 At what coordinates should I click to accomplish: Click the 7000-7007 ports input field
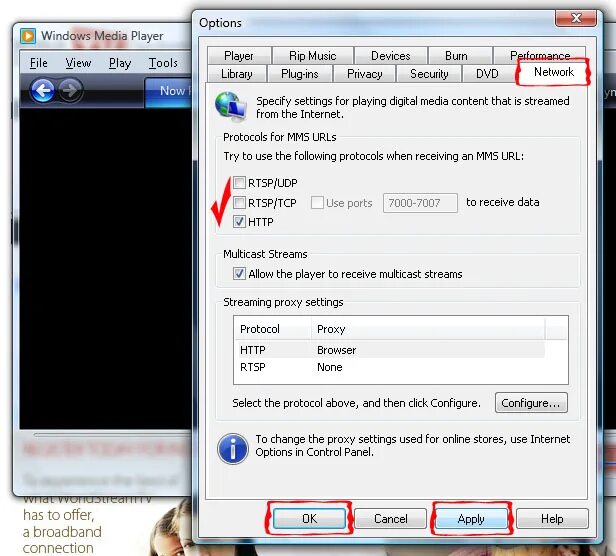(420, 203)
